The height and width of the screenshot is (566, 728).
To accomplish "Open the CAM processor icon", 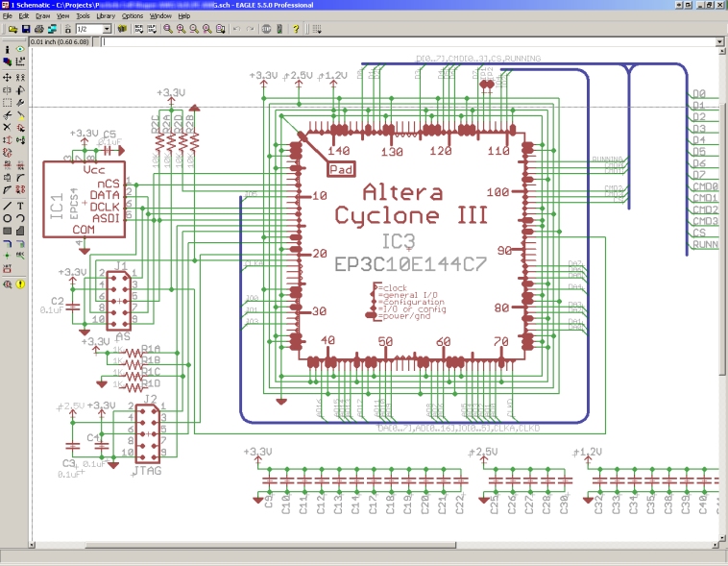I will pyautogui.click(x=52, y=29).
